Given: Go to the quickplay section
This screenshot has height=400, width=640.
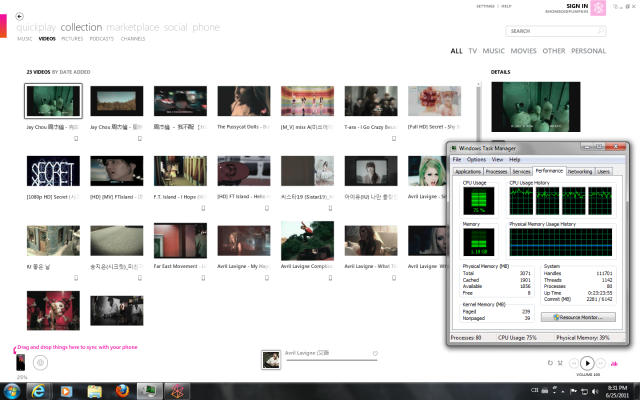Looking at the screenshot, I should tap(36, 27).
